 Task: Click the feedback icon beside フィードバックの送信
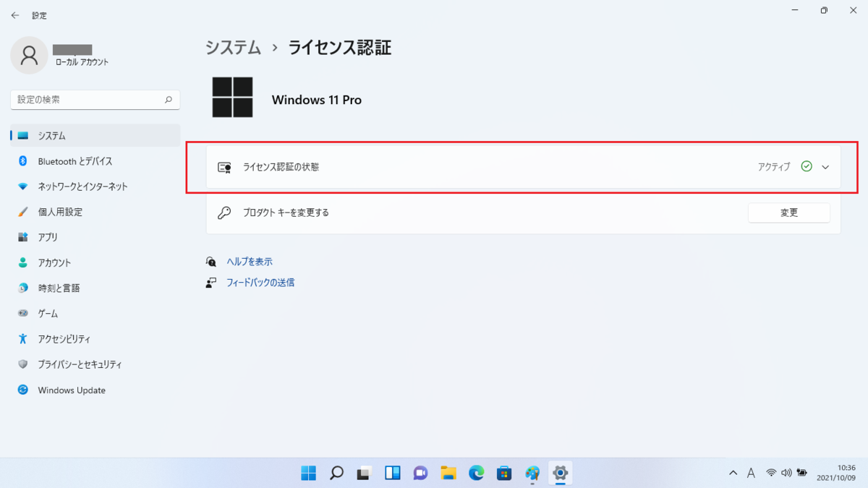[211, 283]
